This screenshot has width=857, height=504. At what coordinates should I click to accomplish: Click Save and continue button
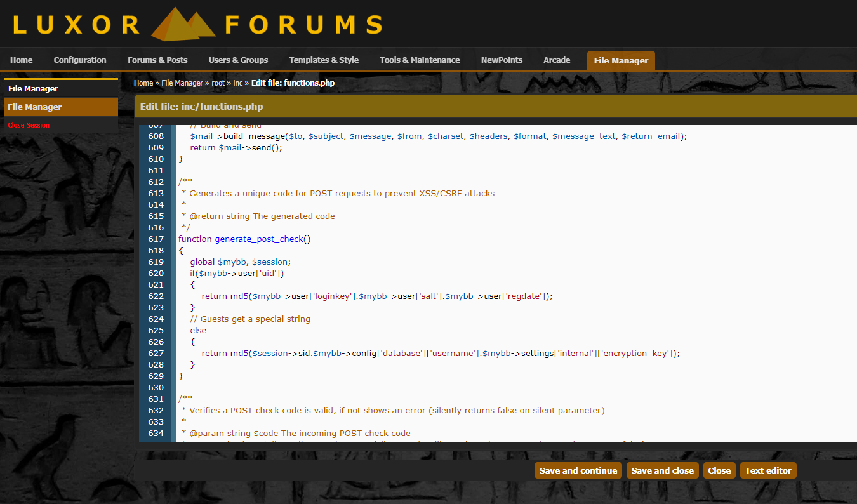pos(578,470)
